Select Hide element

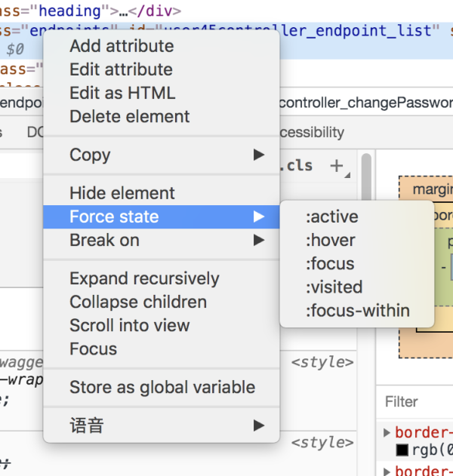click(162, 193)
